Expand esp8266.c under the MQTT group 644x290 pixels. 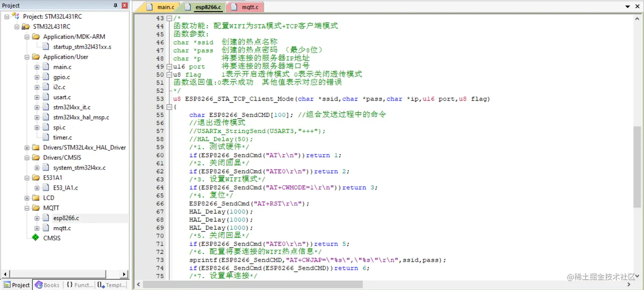pos(37,217)
